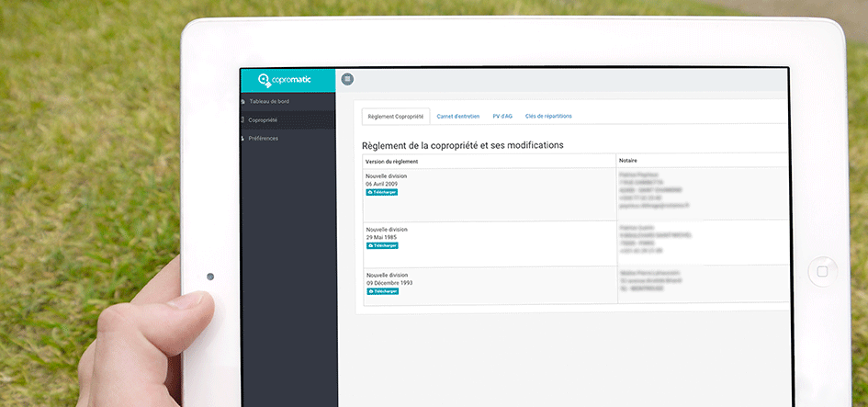Open the PV d'AG tab
This screenshot has height=407, width=868.
502,117
